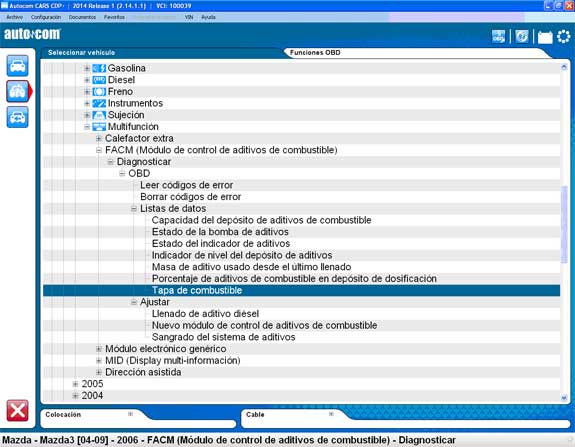Open the OBD generic icon in top toolbar

pyautogui.click(x=498, y=37)
